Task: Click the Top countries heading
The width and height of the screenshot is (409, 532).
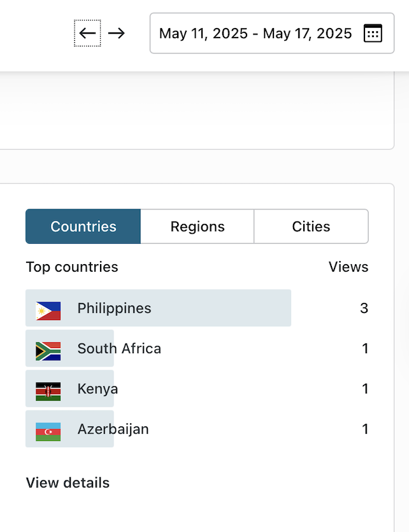Action: (x=72, y=267)
